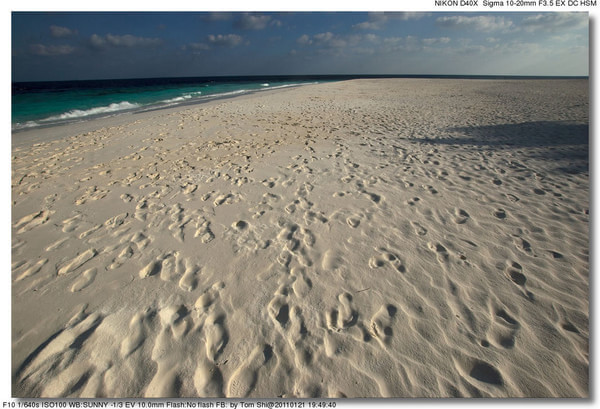
Task: Click the NIKON D40X camera label
Action: pyautogui.click(x=456, y=4)
